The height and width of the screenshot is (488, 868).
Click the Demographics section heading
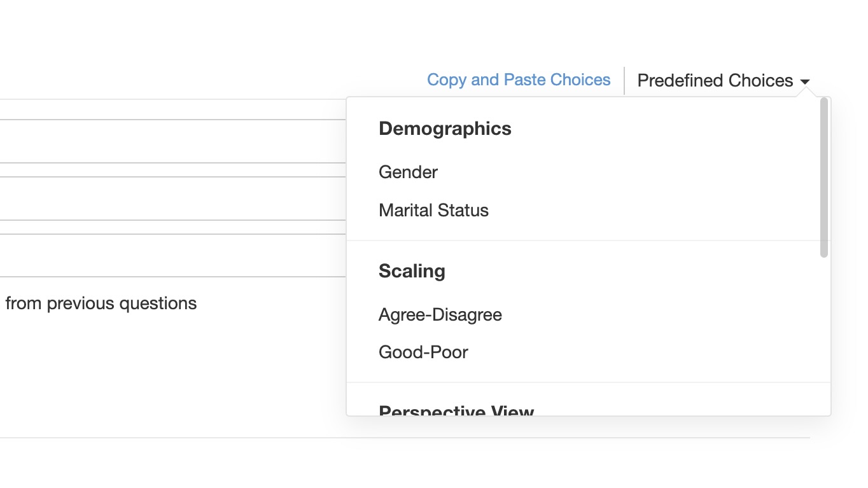(445, 129)
